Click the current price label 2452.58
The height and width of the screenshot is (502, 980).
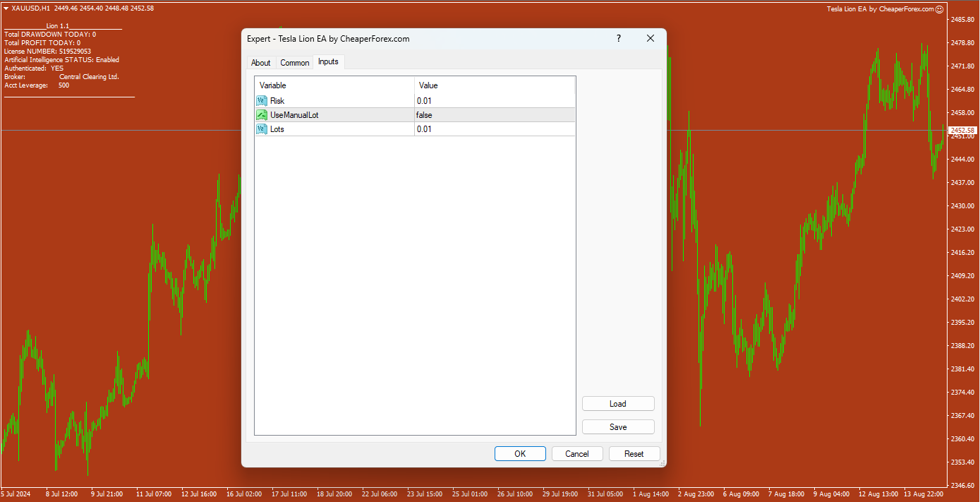962,131
